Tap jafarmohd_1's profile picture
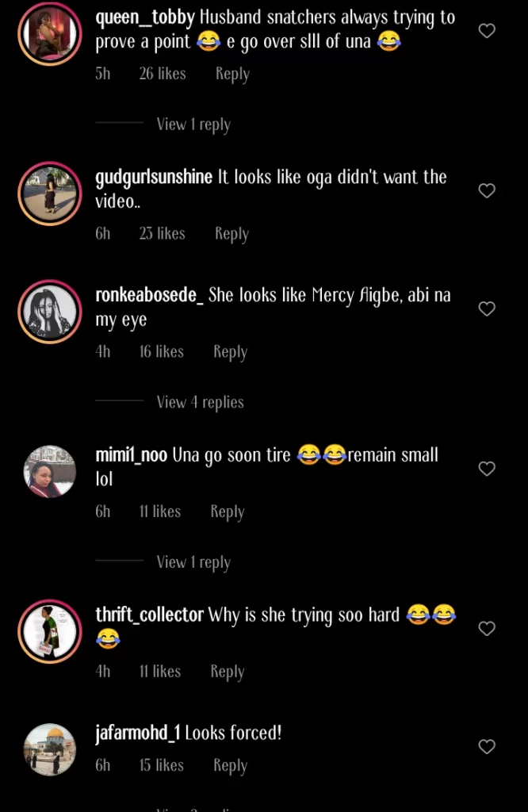The height and width of the screenshot is (812, 528). pos(50,749)
